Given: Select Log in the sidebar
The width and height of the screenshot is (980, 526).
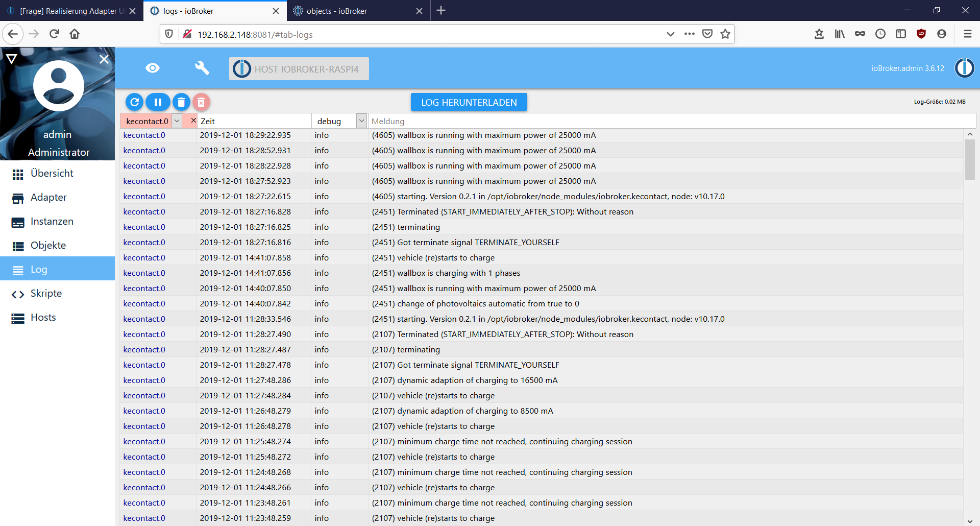Looking at the screenshot, I should 57,270.
